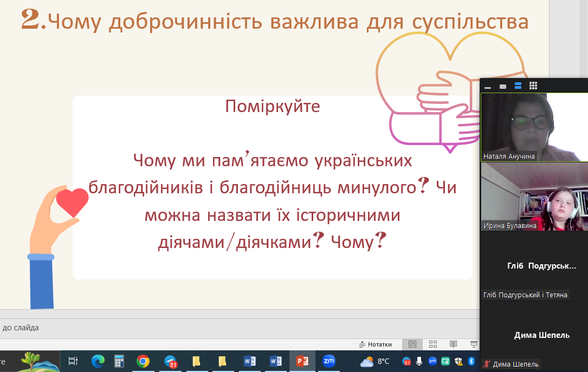The width and height of the screenshot is (588, 372).
Task: Switch to Reading view in status bar
Action: point(454,344)
